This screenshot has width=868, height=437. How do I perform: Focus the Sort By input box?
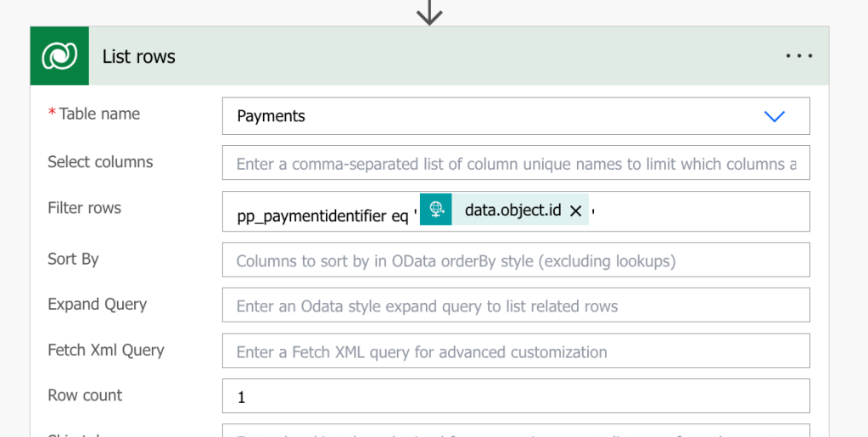[x=516, y=261]
